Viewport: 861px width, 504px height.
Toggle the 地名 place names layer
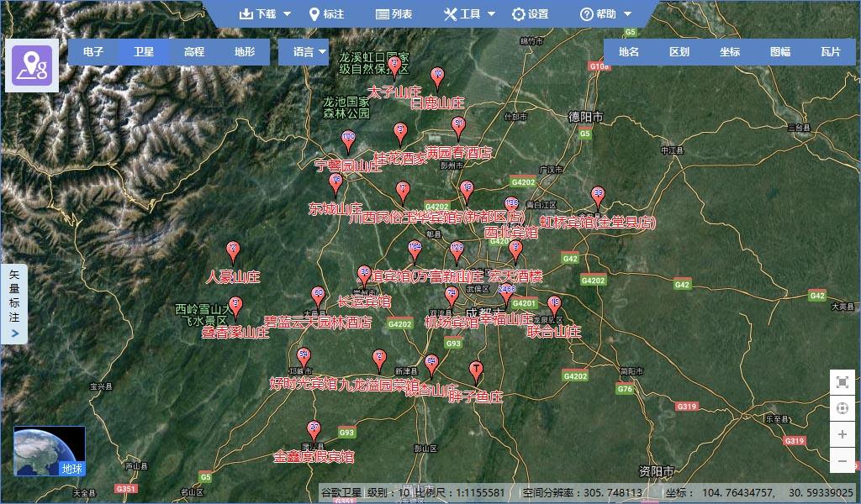point(629,52)
